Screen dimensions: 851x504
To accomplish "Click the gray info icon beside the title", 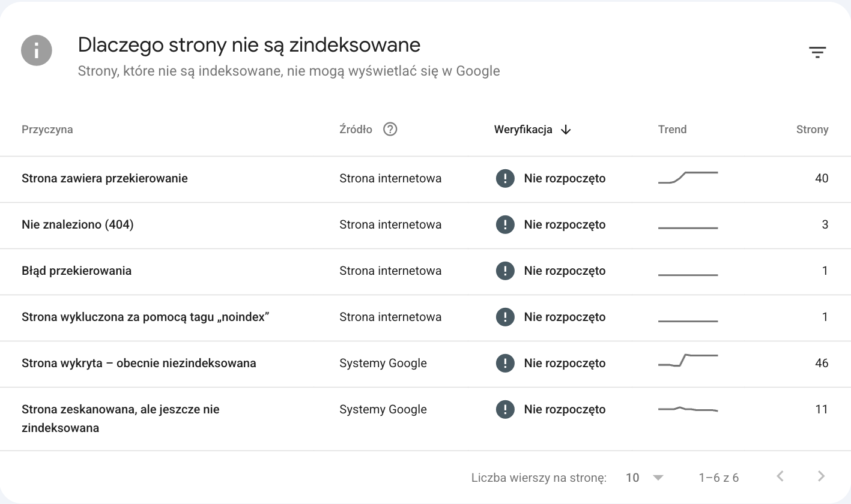I will click(x=37, y=50).
